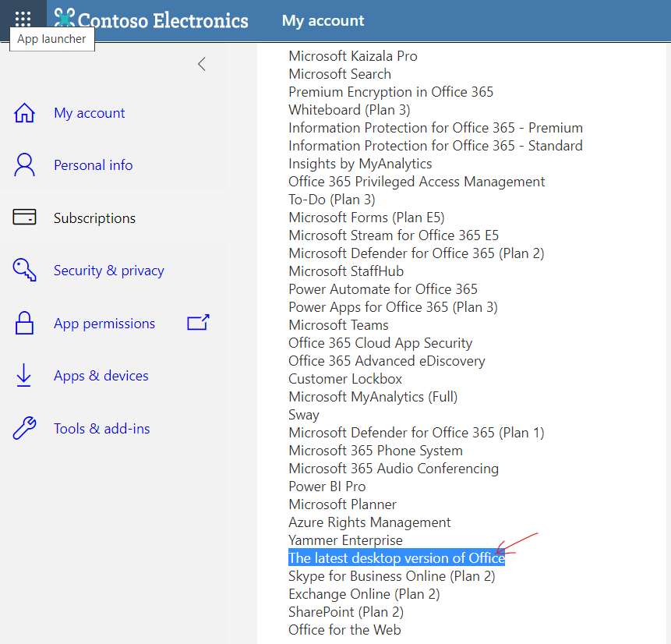Click Contoso Electronics title in header
The image size is (671, 644).
point(163,20)
